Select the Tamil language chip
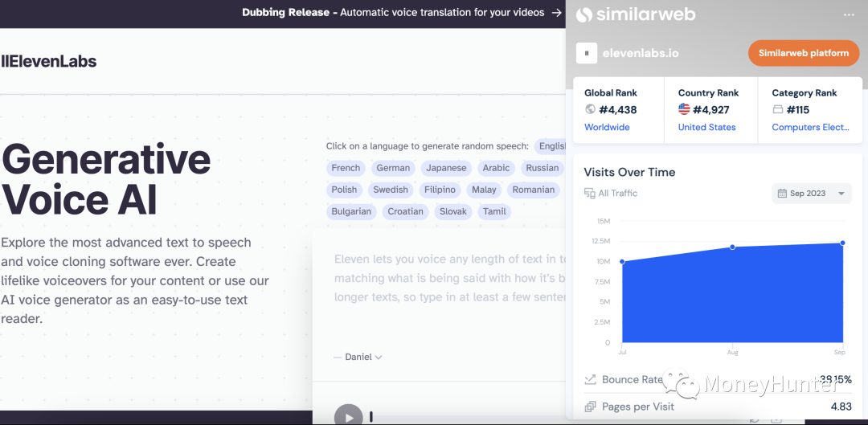 coord(494,211)
